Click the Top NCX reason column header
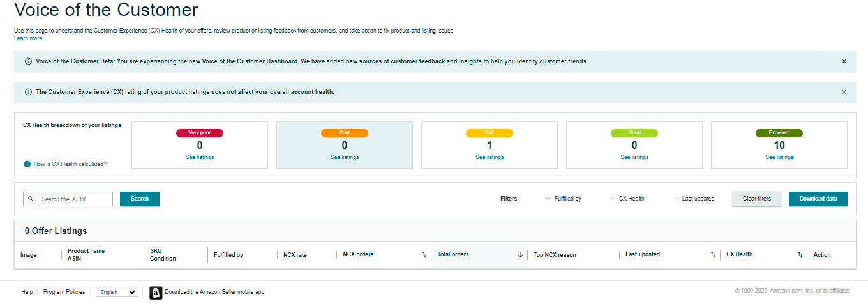 click(555, 255)
